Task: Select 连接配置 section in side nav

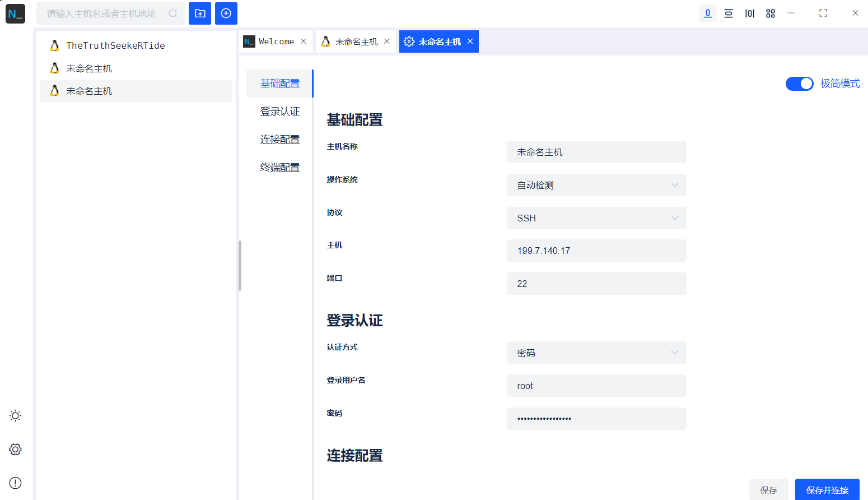Action: click(x=280, y=140)
